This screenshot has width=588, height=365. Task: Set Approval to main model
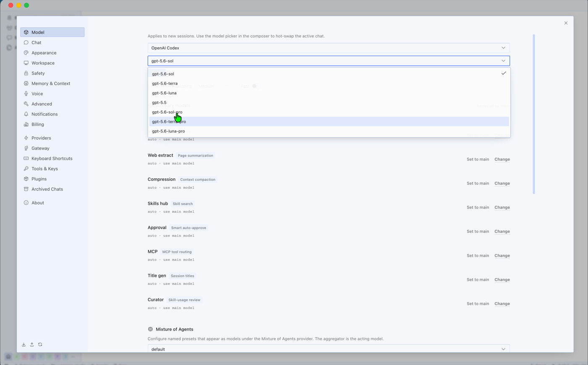[478, 232]
